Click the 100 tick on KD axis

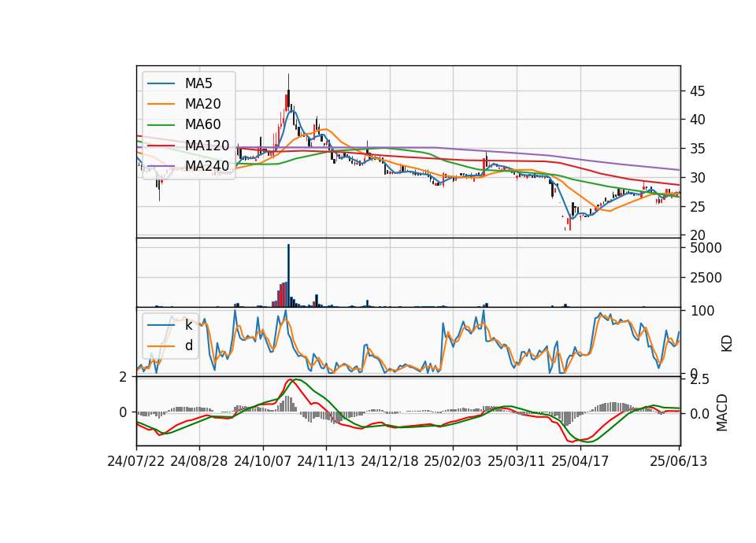(702, 312)
